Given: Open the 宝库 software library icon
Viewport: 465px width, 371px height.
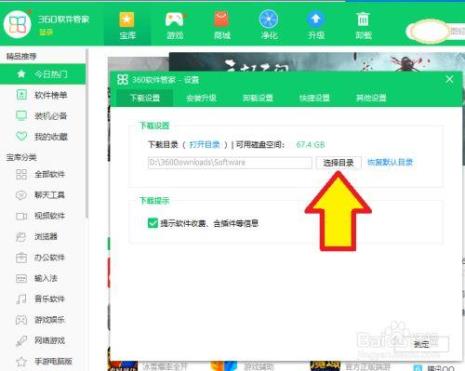Looking at the screenshot, I should pyautogui.click(x=127, y=20).
